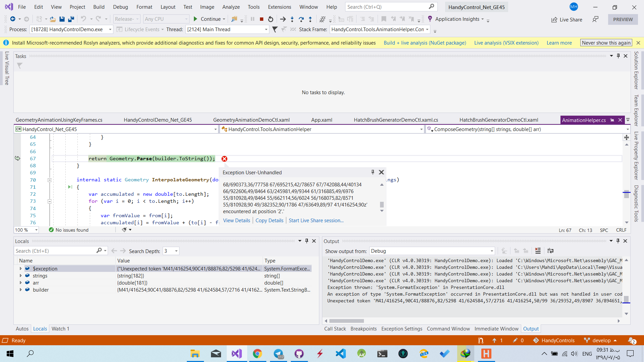
Task: Click the split editor icon above scrollbar
Action: click(x=626, y=137)
